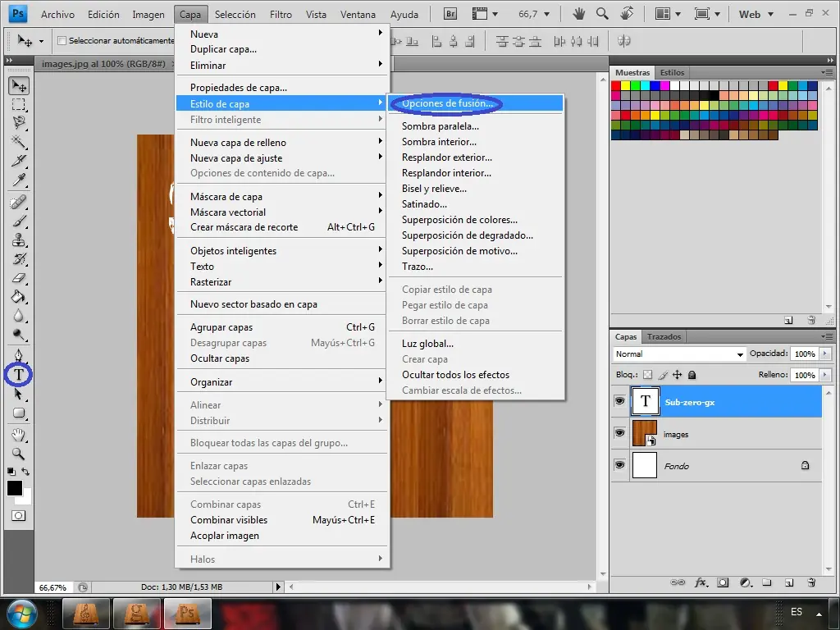Viewport: 840px width, 630px height.
Task: Click the layer style fx icon
Action: click(701, 582)
